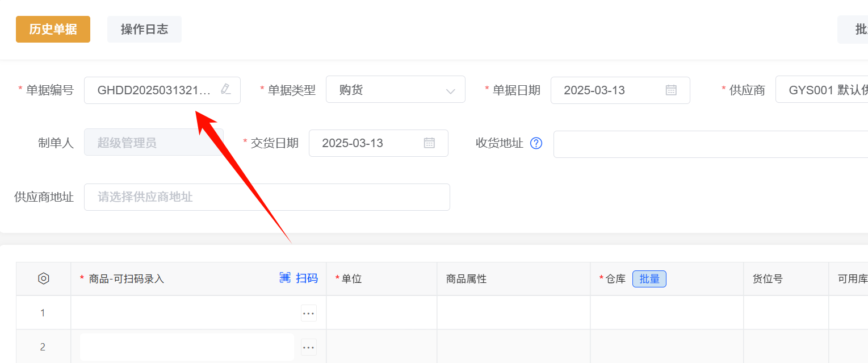The height and width of the screenshot is (363, 868).
Task: Click the product input cell in row 2
Action: click(x=187, y=347)
